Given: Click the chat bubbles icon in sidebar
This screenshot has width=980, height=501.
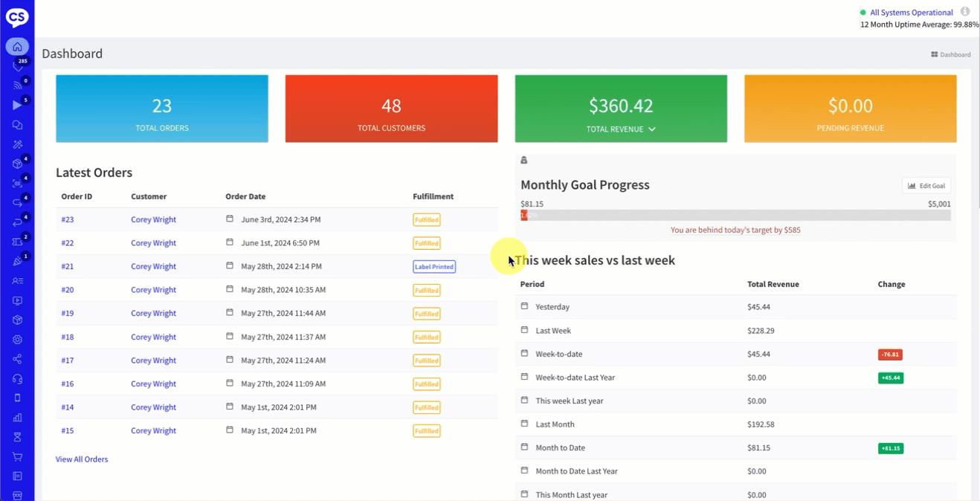Looking at the screenshot, I should (x=17, y=125).
